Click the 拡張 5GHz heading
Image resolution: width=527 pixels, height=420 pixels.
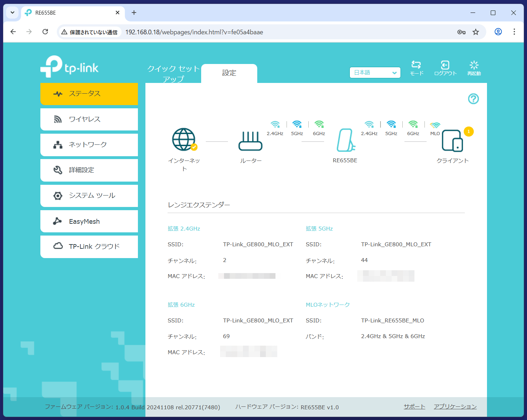point(319,229)
